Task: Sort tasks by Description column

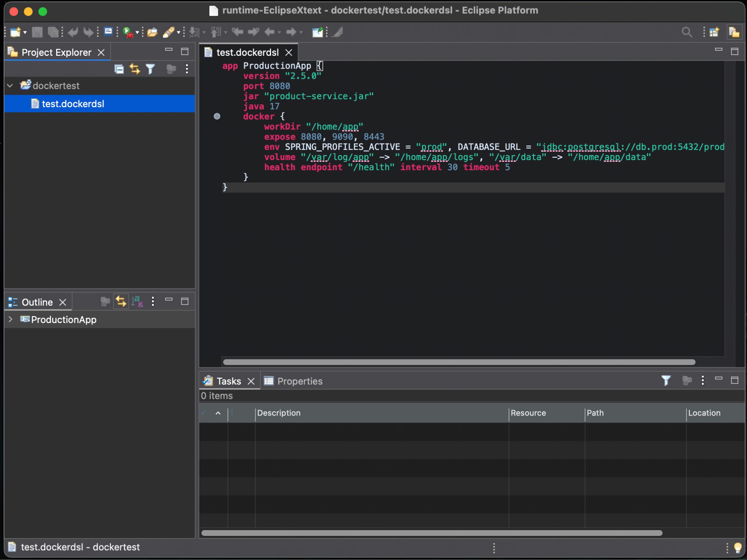Action: click(382, 413)
